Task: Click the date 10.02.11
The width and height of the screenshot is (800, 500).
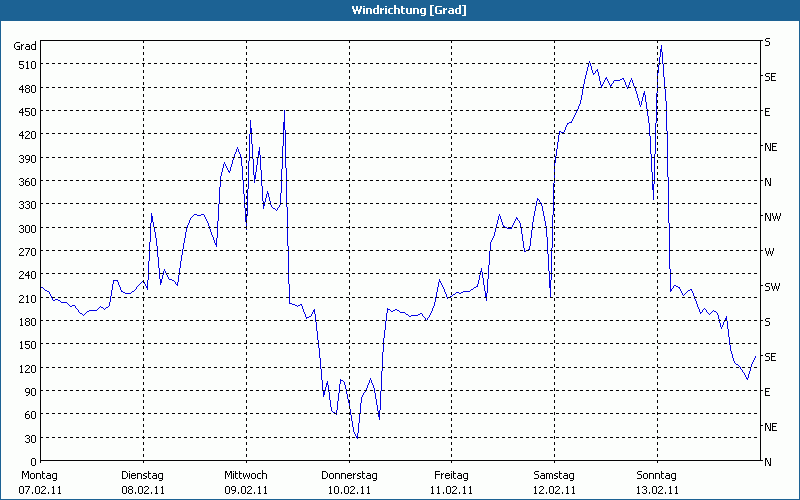Action: click(x=349, y=490)
